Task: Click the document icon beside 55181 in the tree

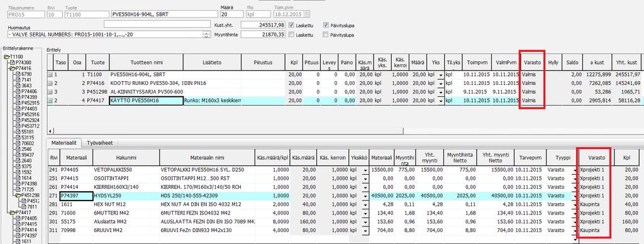Action: pyautogui.click(x=18, y=132)
